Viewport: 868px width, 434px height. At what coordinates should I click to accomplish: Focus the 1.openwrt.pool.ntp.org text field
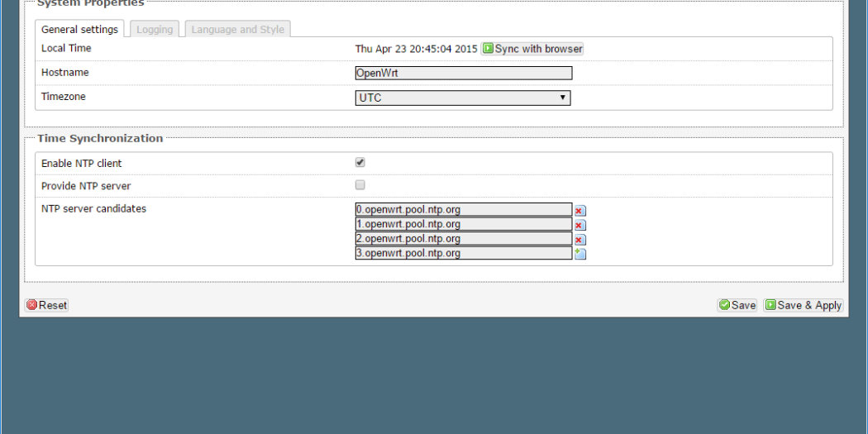click(463, 224)
